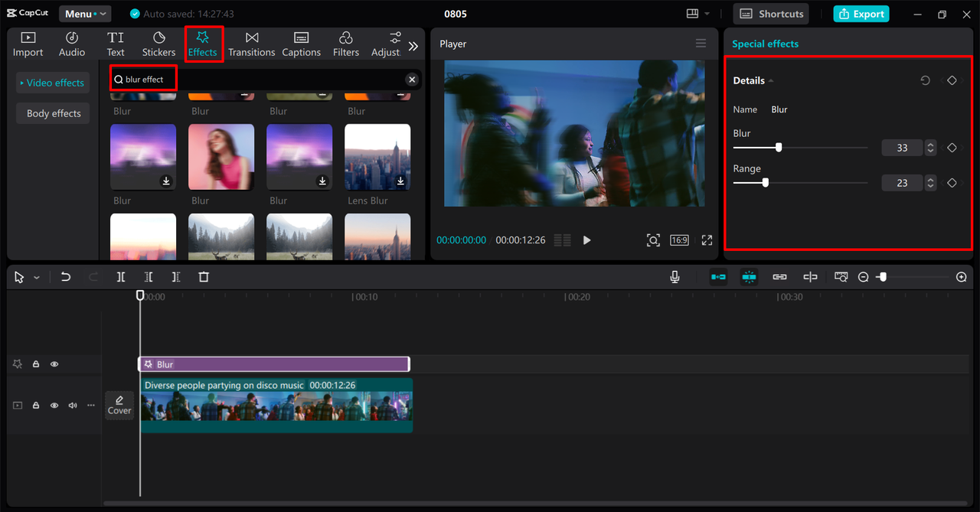Add keyframe for all Details parameters
Screen dimensions: 980x512
[952, 80]
